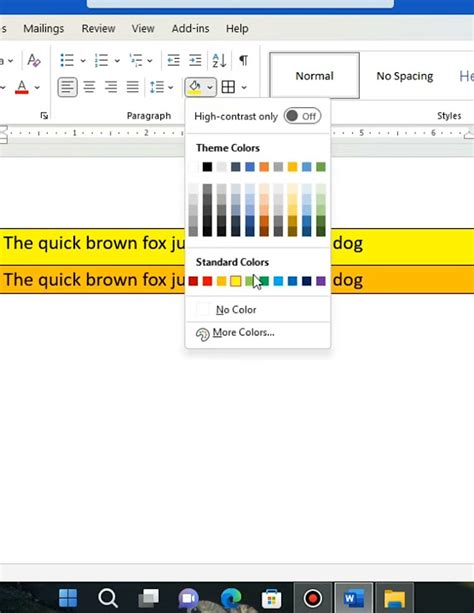
Task: Open taskbar Search
Action: pyautogui.click(x=108, y=598)
